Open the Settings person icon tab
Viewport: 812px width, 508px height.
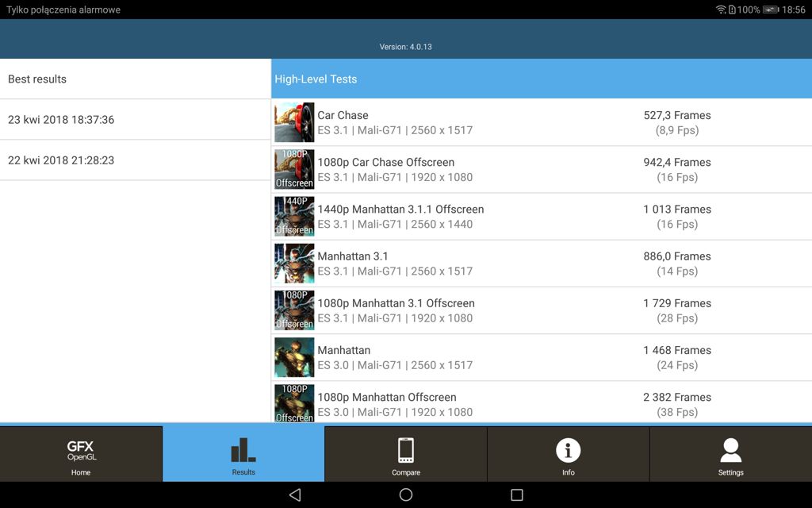click(x=730, y=455)
